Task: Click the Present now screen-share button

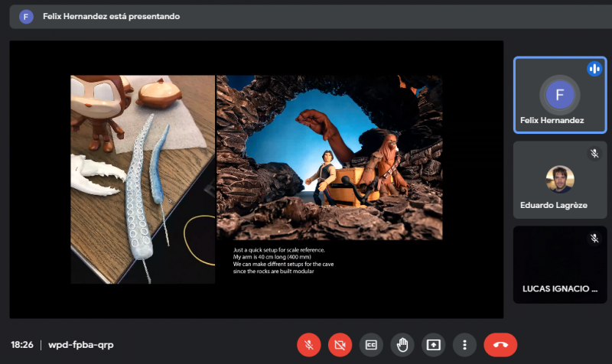Action: (434, 344)
